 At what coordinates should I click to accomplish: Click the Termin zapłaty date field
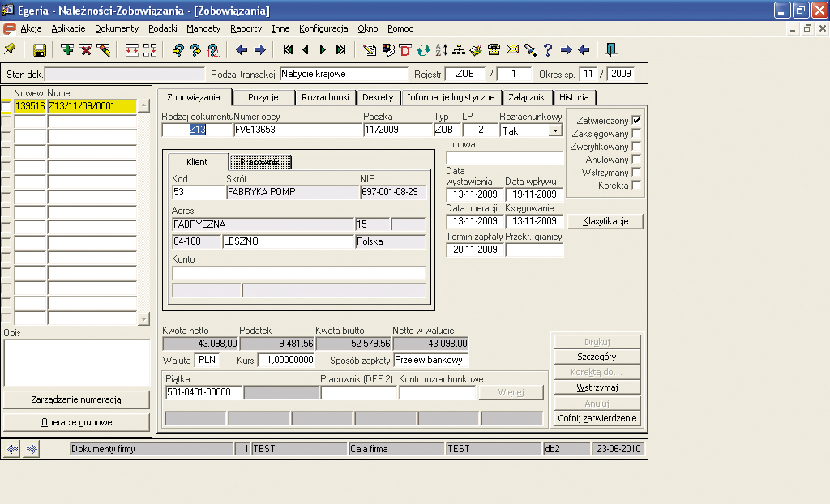point(475,250)
